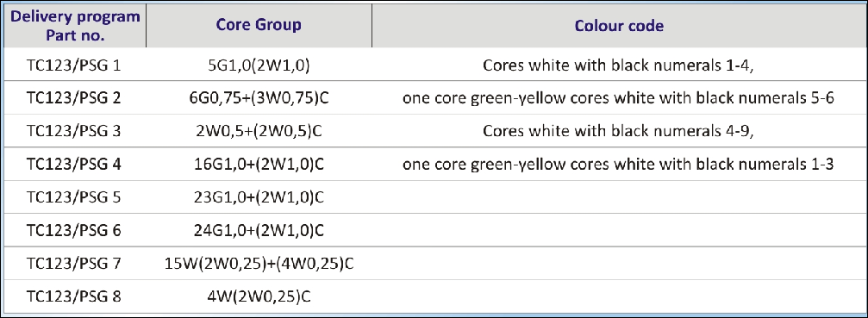Viewport: 868px width, 318px height.
Task: Click the 15W(2W0,25)+(4W0,25)C cell
Action: pyautogui.click(x=259, y=263)
